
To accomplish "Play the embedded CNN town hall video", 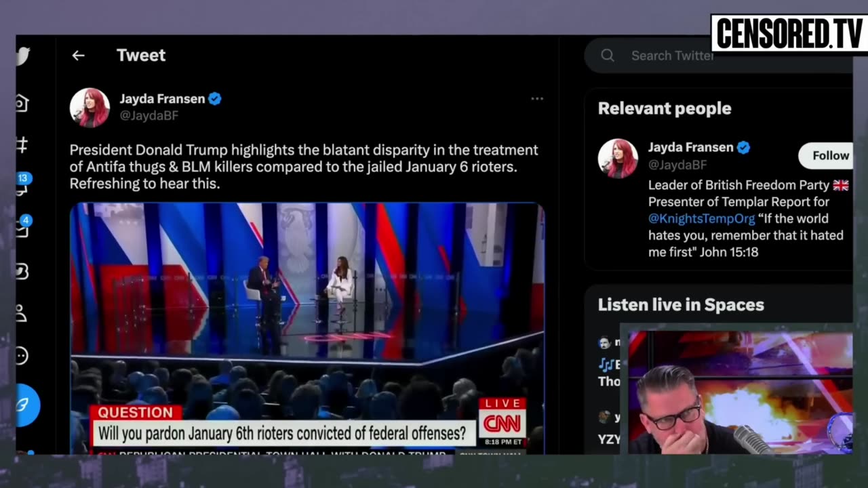I will (307, 328).
